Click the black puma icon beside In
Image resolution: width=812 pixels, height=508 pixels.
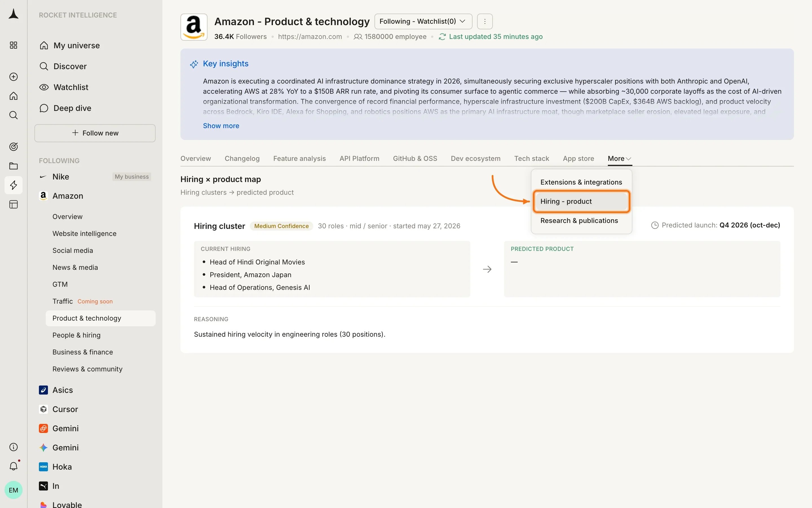pos(43,486)
